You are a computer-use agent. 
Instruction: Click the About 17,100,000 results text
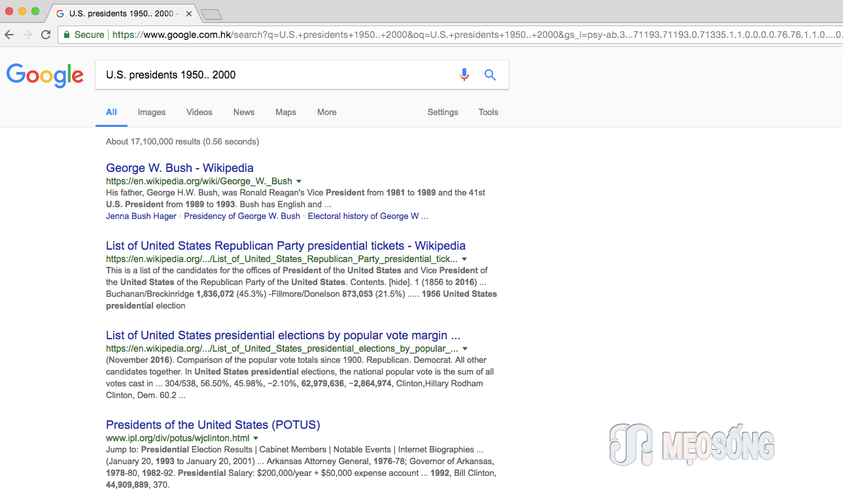coord(182,141)
